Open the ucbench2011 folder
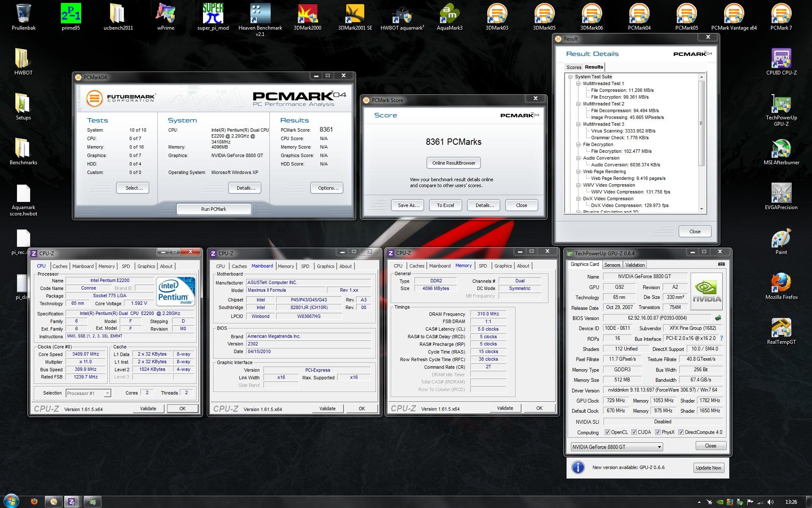The height and width of the screenshot is (508, 812). point(118,17)
